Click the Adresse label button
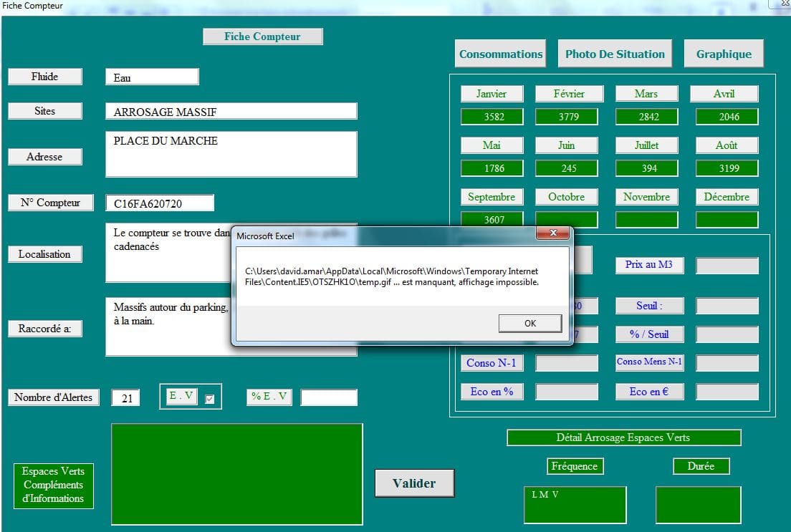This screenshot has height=532, width=791. [45, 157]
